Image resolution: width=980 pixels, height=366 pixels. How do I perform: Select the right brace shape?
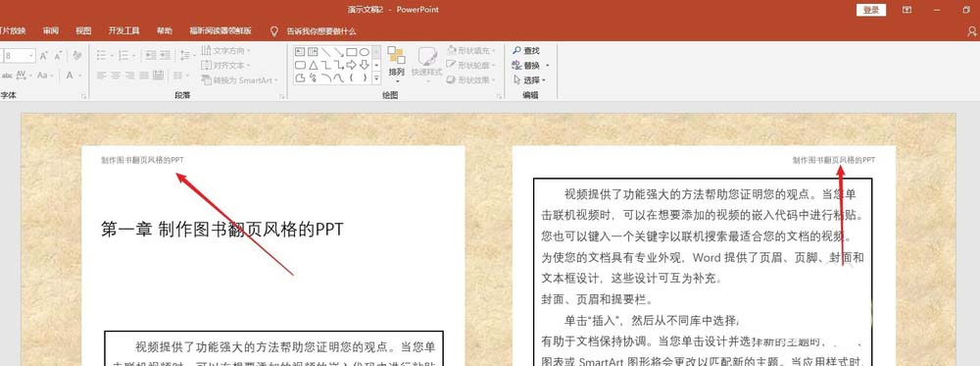click(x=364, y=78)
